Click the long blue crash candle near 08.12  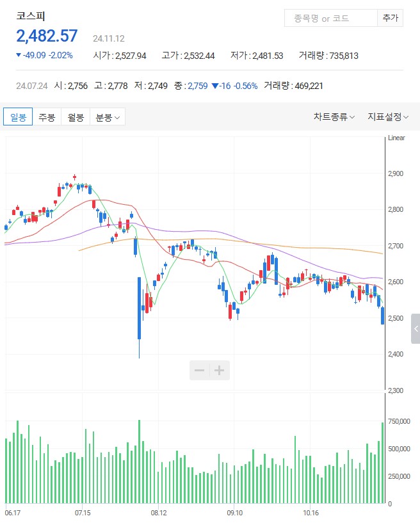[139, 307]
